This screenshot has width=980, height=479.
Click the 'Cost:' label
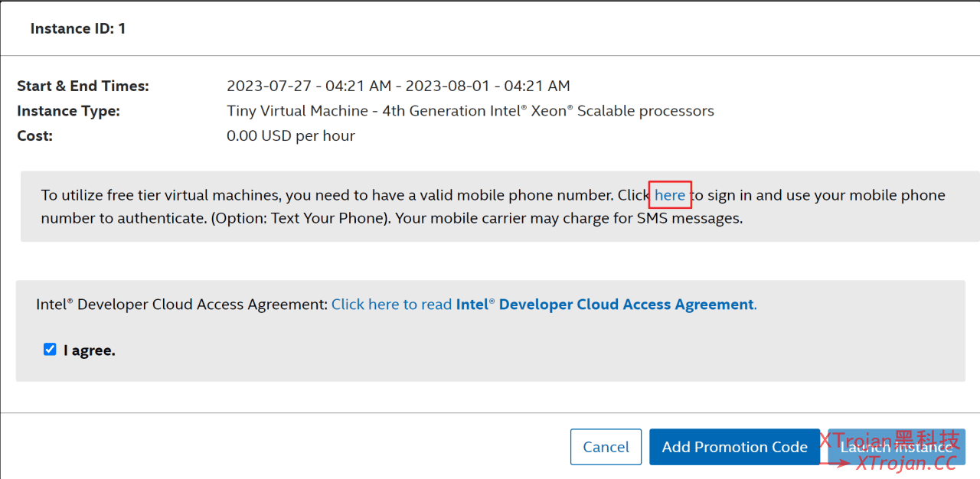click(34, 136)
